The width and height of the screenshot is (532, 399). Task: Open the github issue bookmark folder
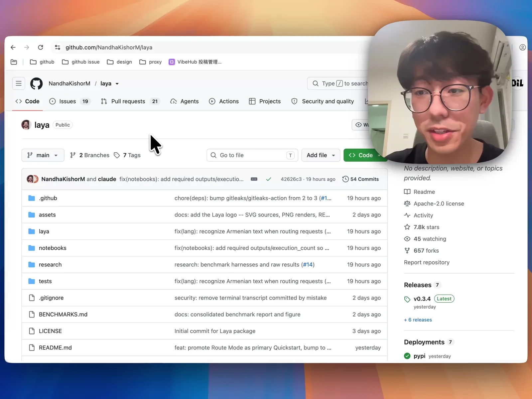coord(81,62)
